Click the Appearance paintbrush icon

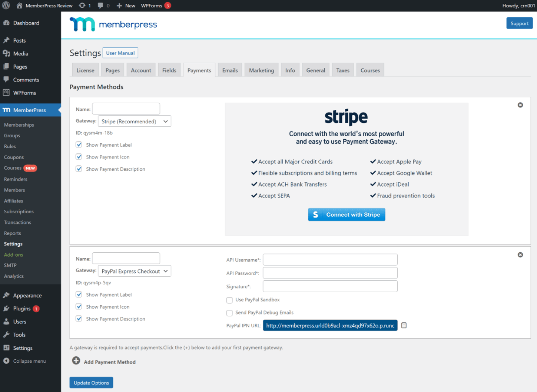[6, 295]
